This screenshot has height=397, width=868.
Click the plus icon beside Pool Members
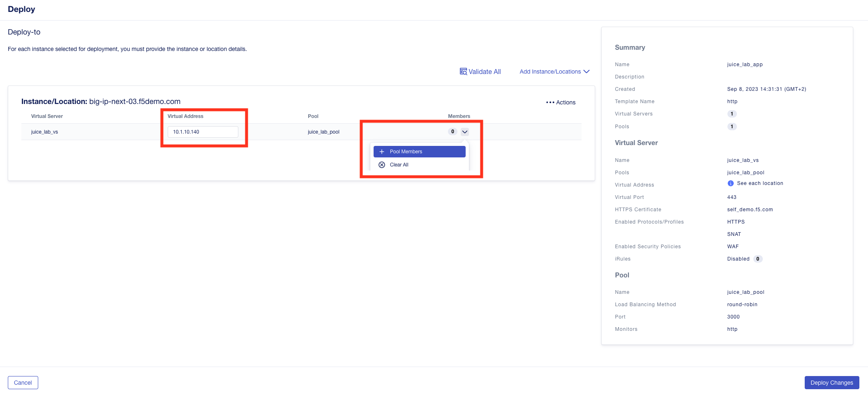382,152
